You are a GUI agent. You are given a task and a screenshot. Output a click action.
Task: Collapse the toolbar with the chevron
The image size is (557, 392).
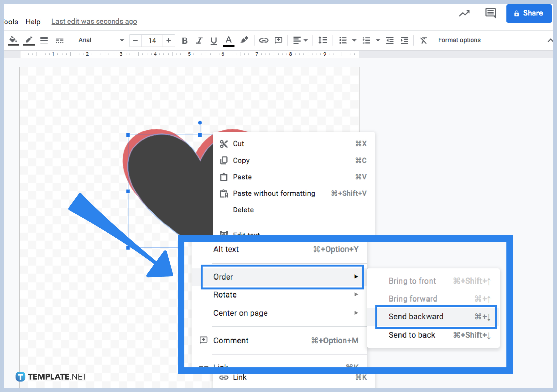point(550,40)
